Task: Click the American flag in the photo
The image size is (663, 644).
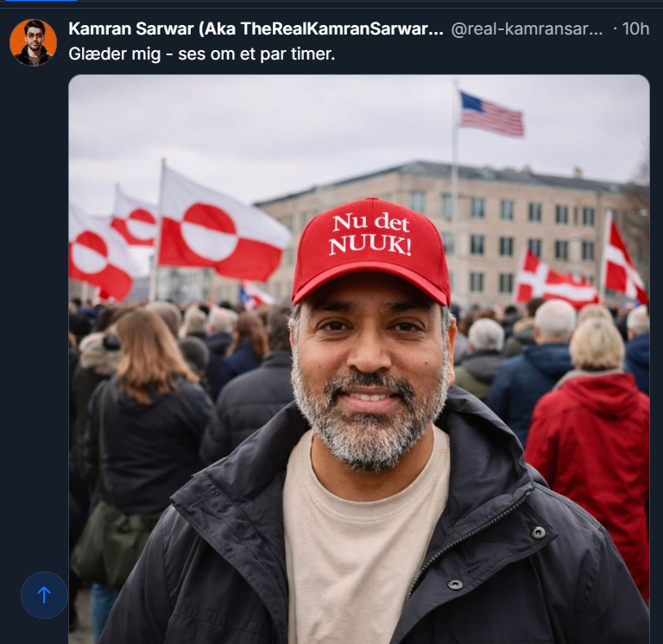Action: [x=490, y=113]
